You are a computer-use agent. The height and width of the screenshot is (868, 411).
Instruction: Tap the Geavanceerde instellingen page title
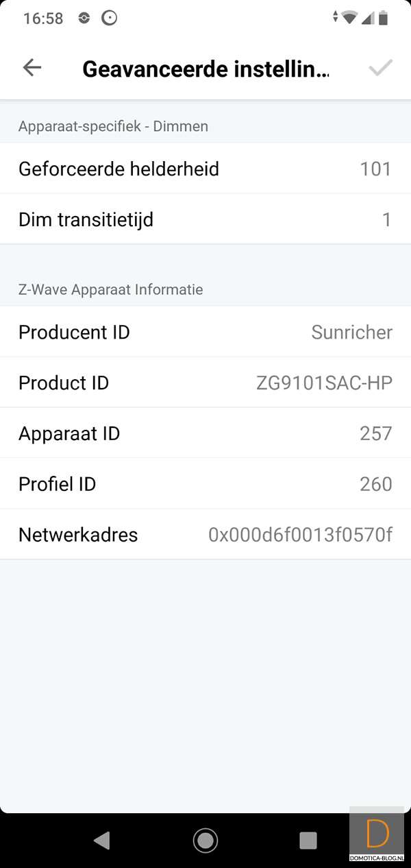206,69
